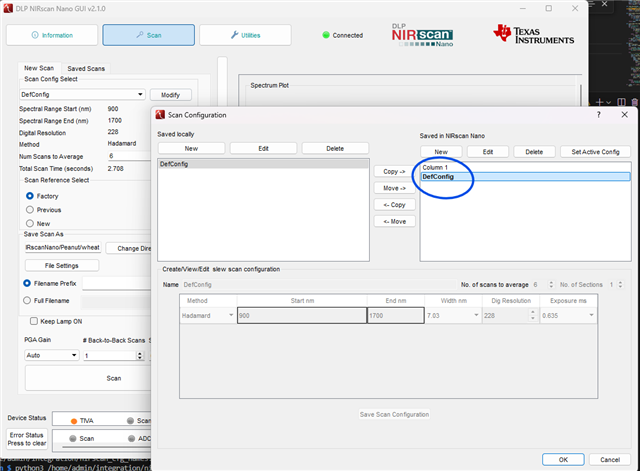640x471 pixels.
Task: Select DefConfig in Saved locally list
Action: point(263,164)
